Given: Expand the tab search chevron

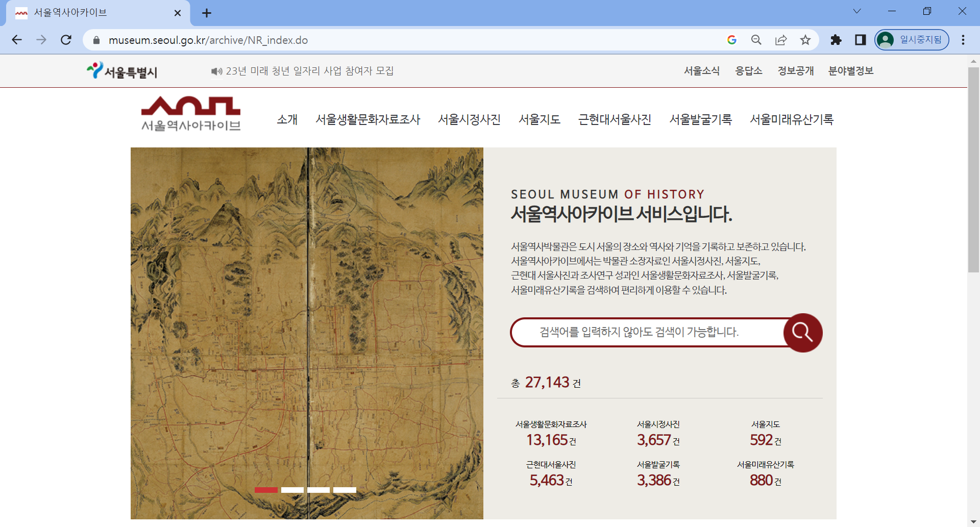Looking at the screenshot, I should click(857, 11).
